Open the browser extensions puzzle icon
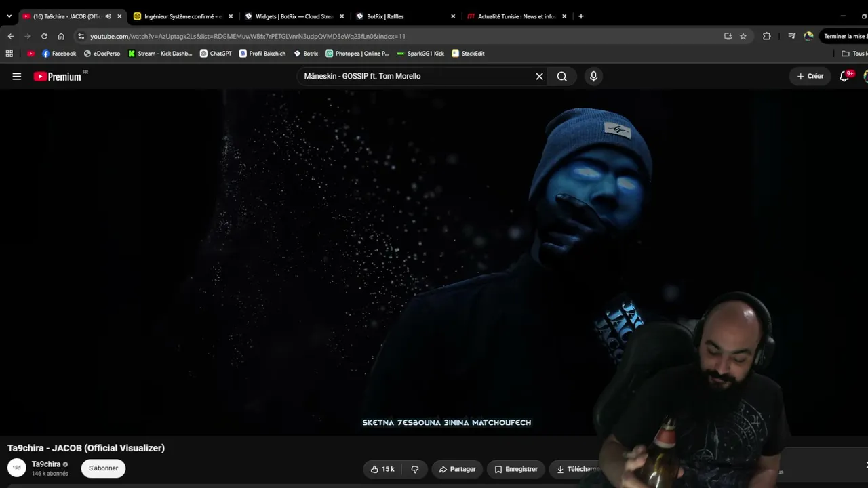Image resolution: width=868 pixels, height=488 pixels. pos(767,36)
